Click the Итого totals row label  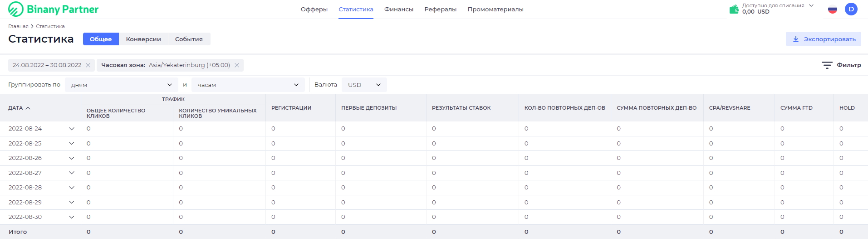pyautogui.click(x=18, y=232)
